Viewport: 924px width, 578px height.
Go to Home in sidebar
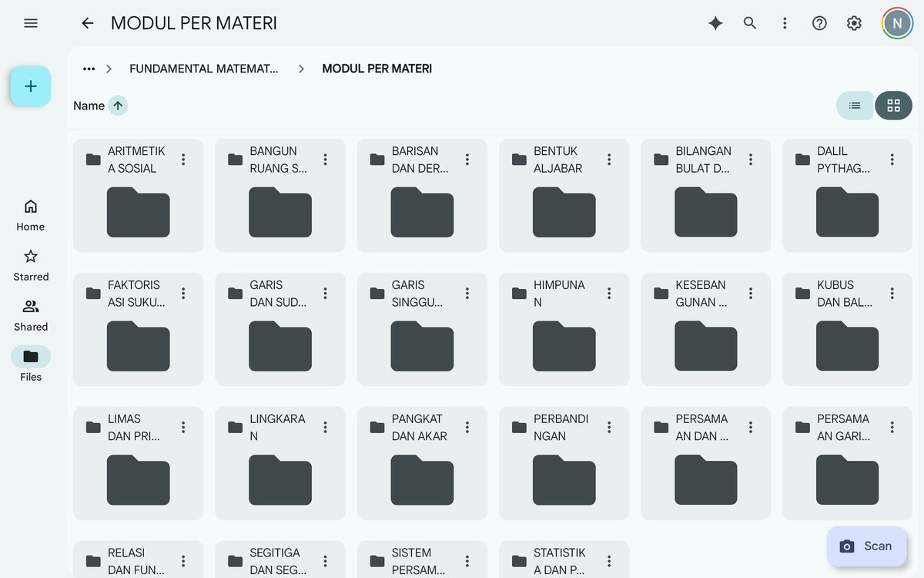pyautogui.click(x=31, y=215)
